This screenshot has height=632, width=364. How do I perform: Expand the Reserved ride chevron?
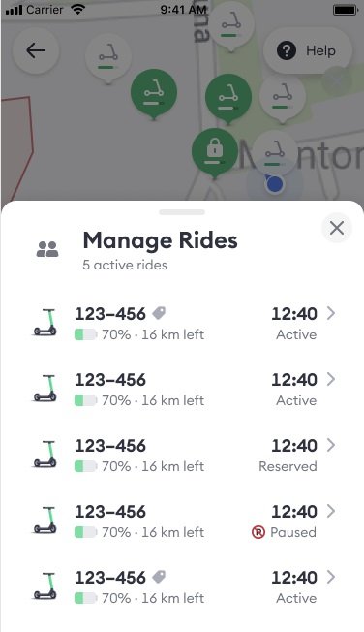click(330, 445)
